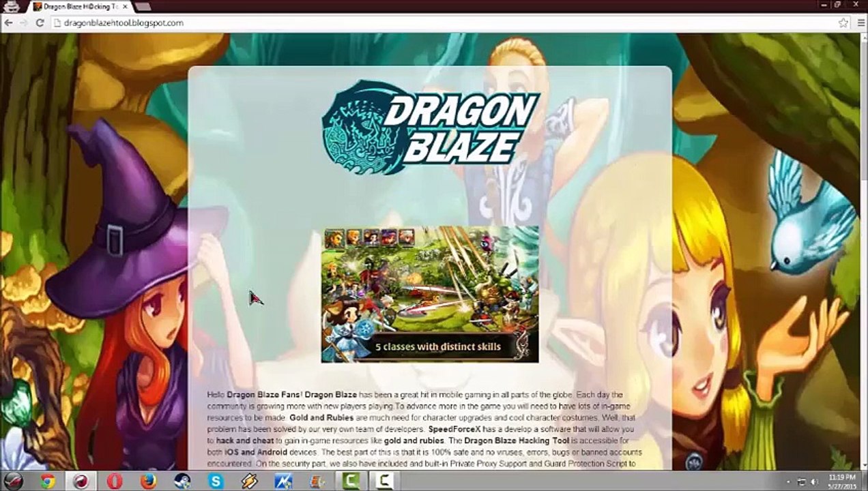Viewport: 868px width, 491px height.
Task: Reload the page with the refresh icon
Action: (40, 23)
